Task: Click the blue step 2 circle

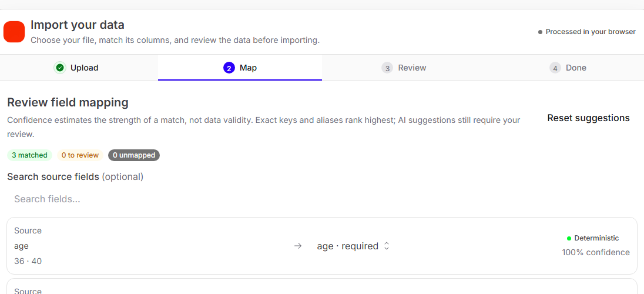Action: [x=229, y=68]
